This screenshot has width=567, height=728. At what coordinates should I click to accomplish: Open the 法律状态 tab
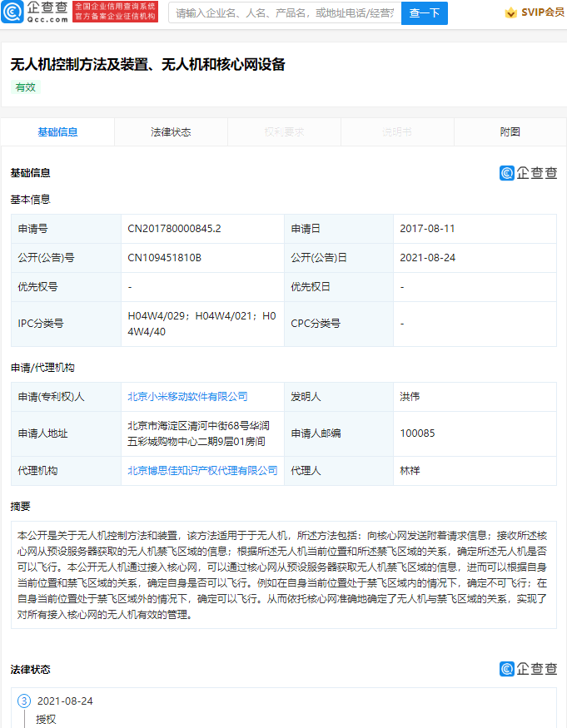[x=171, y=132]
